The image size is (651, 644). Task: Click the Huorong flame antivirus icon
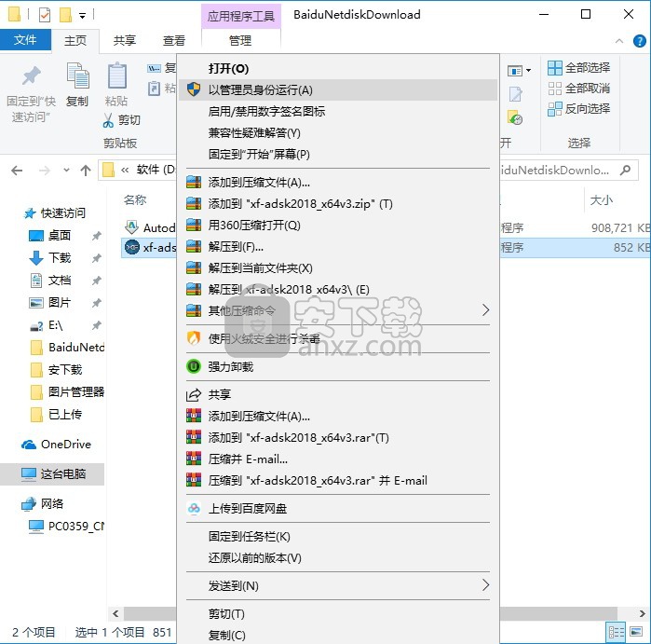194,338
